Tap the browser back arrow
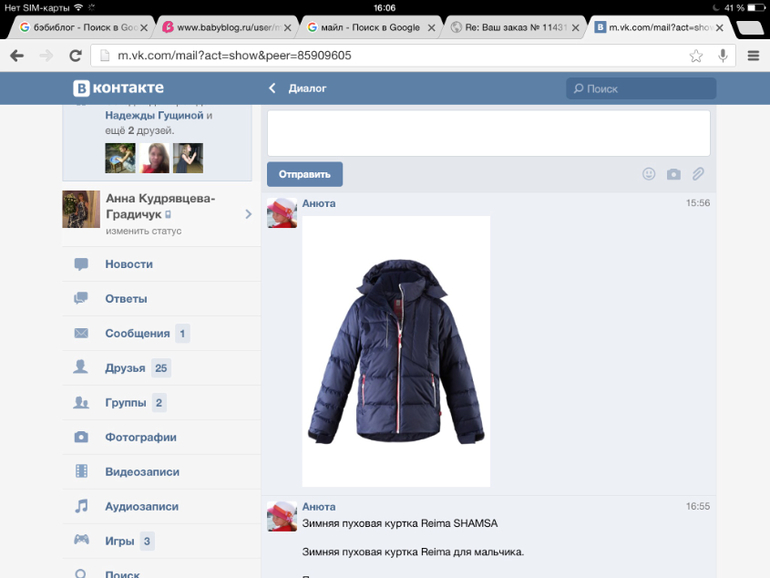 click(17, 56)
